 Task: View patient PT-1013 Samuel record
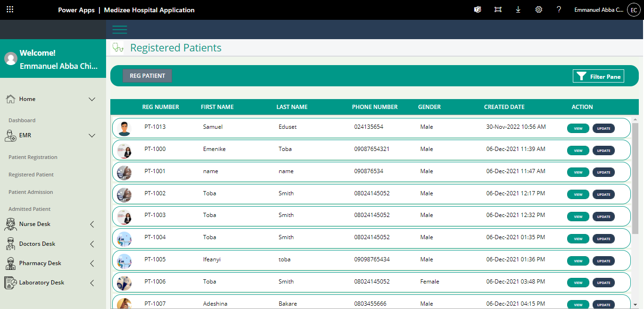coord(578,128)
